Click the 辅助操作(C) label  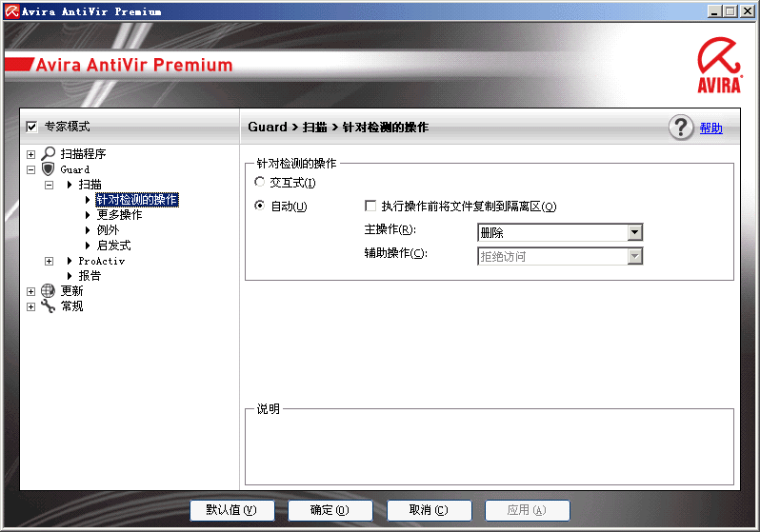coord(396,253)
